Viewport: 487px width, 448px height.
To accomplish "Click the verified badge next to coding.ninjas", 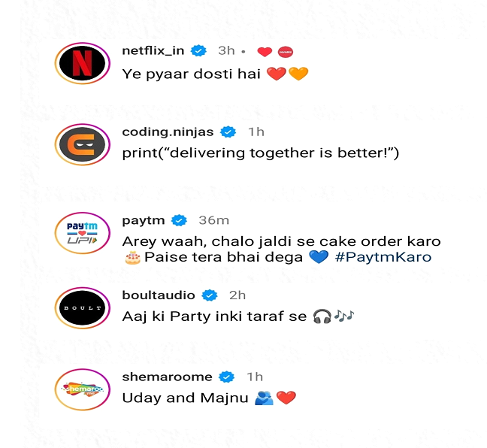I will point(228,132).
